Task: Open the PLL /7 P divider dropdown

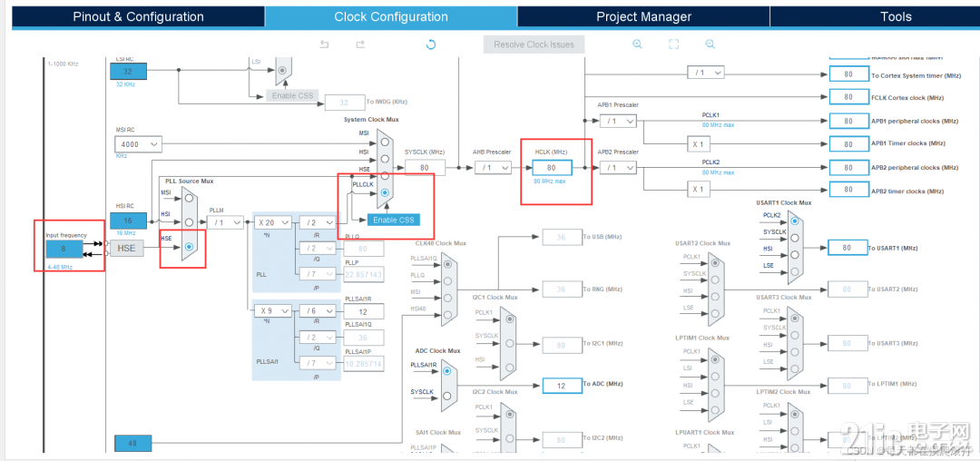Action: click(318, 273)
